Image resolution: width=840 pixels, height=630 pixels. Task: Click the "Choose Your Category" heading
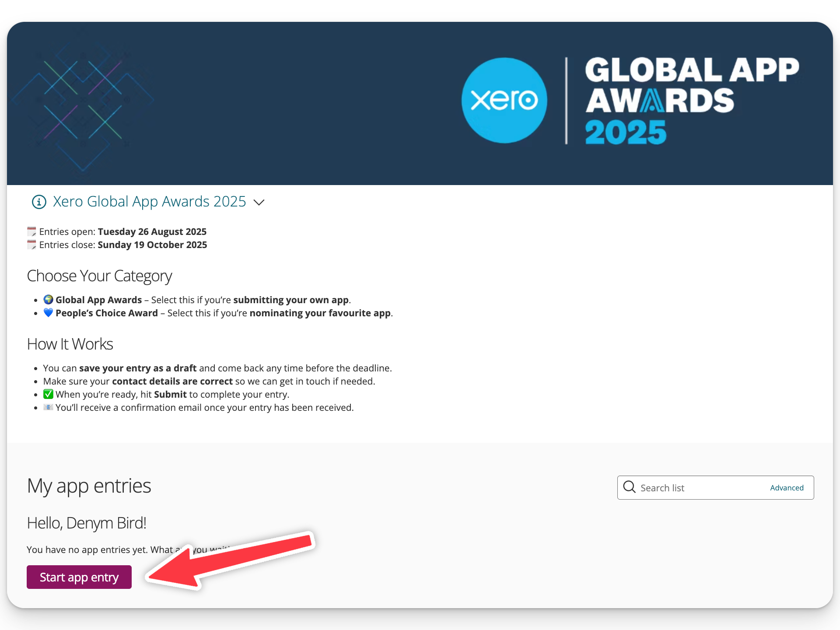[x=100, y=276]
